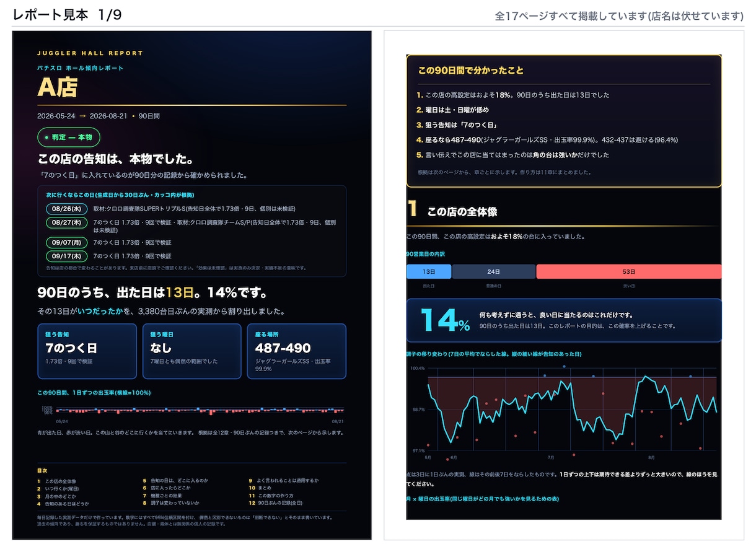Click contents entry '5 告知の日は、どこに入るのか'

click(x=175, y=481)
